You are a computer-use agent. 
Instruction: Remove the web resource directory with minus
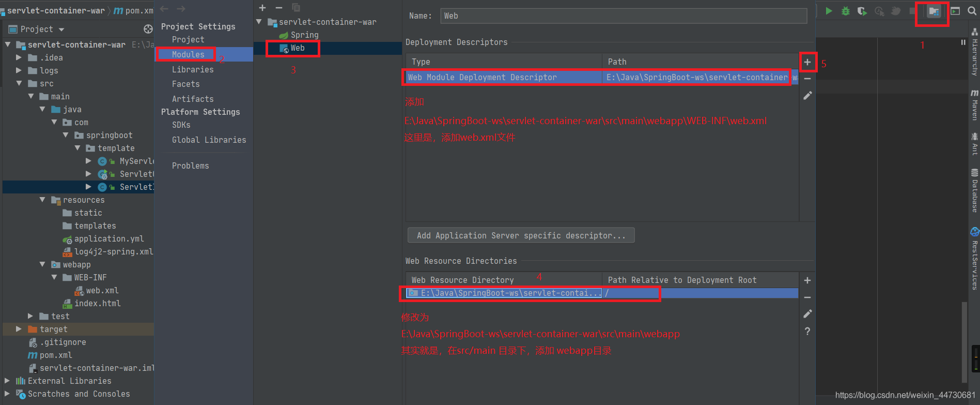[x=807, y=297]
